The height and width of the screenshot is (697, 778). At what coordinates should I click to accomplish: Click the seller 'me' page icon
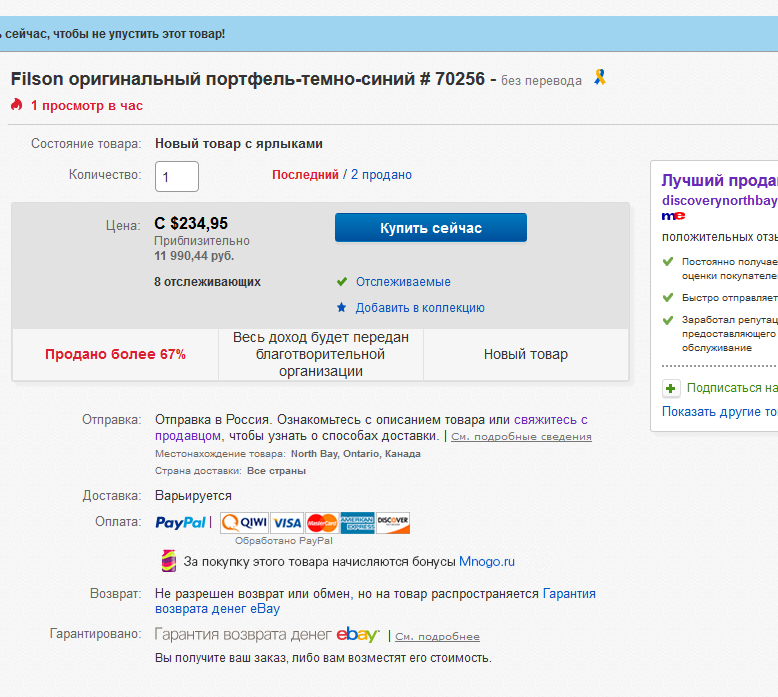[x=673, y=216]
